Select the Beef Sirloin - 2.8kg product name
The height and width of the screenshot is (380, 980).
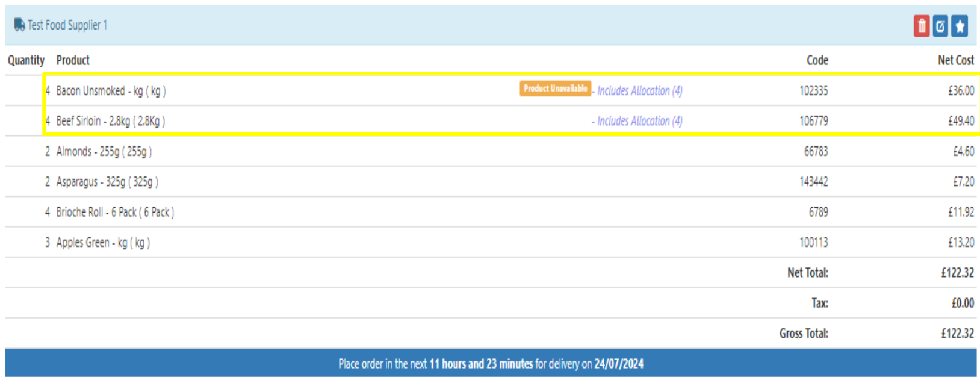[110, 121]
